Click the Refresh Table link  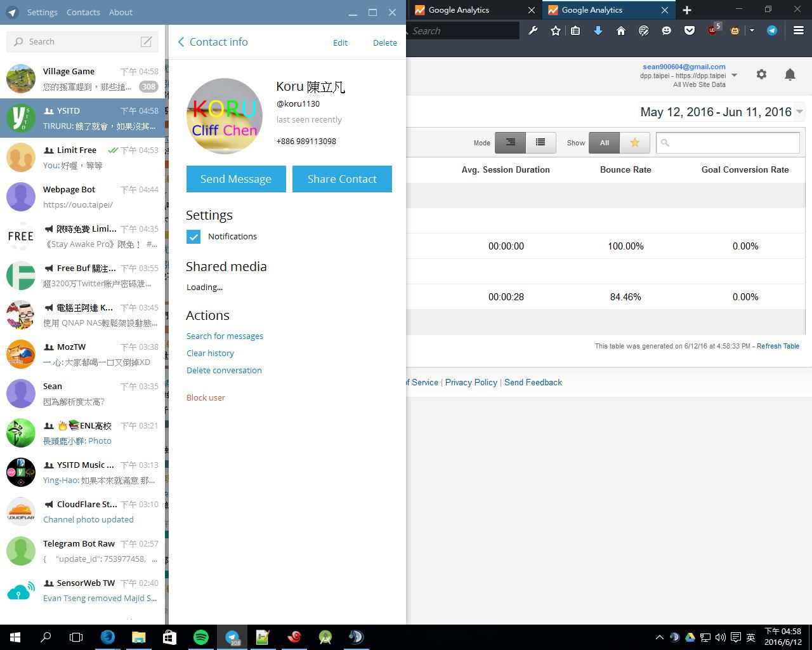coord(778,346)
